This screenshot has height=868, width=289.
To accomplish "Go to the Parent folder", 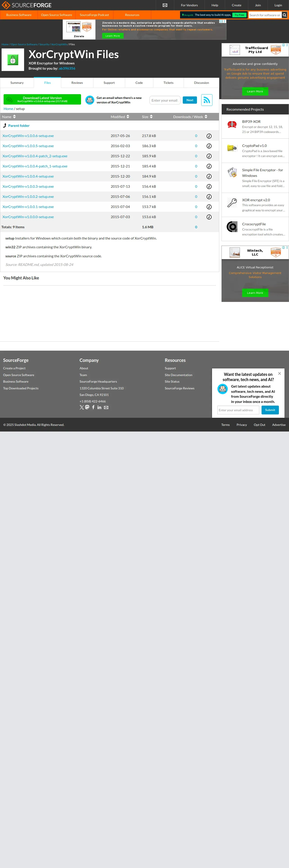I will tap(19, 125).
